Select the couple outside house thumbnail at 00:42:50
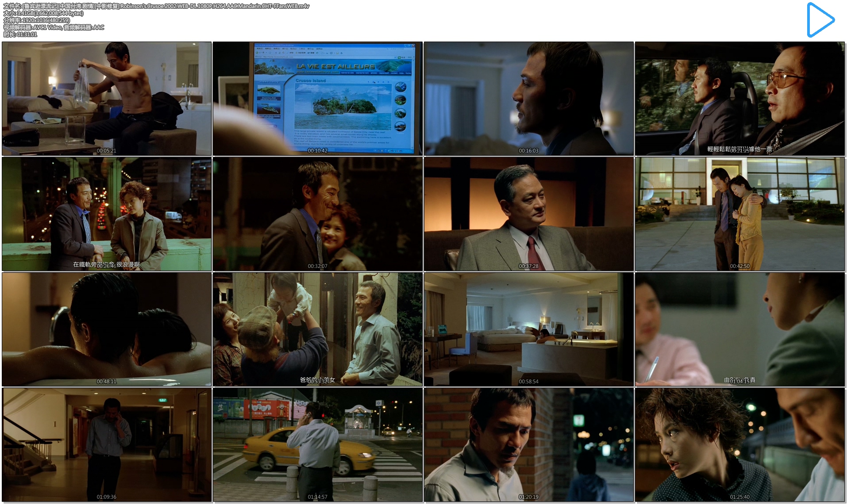The width and height of the screenshot is (847, 504). coord(740,214)
